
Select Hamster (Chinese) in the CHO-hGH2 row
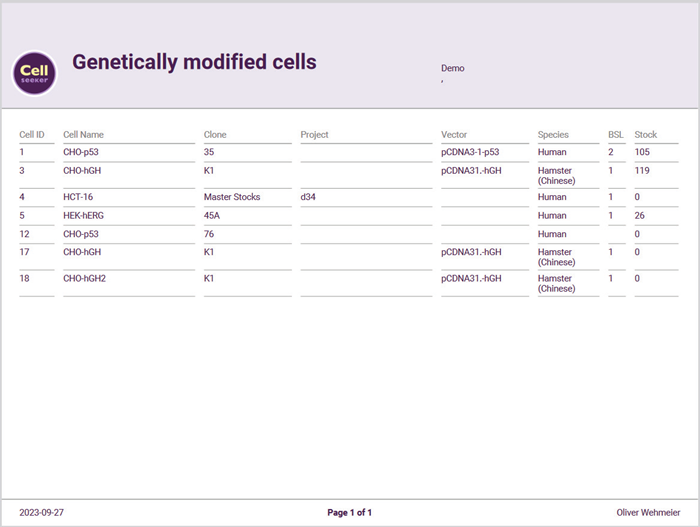pyautogui.click(x=556, y=283)
